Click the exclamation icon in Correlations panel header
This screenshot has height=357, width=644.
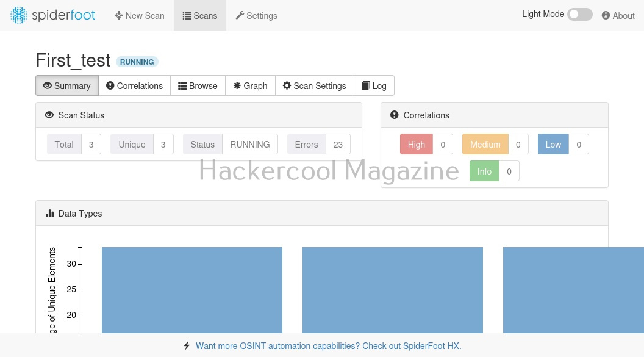395,115
